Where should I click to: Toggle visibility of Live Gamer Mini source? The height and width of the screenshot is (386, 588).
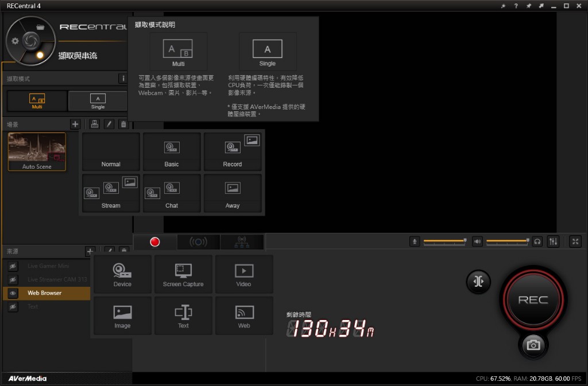point(13,266)
